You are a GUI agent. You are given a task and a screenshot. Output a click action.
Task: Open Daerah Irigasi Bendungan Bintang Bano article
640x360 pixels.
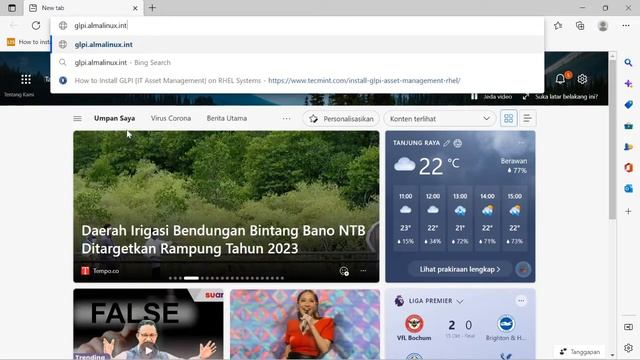point(223,239)
